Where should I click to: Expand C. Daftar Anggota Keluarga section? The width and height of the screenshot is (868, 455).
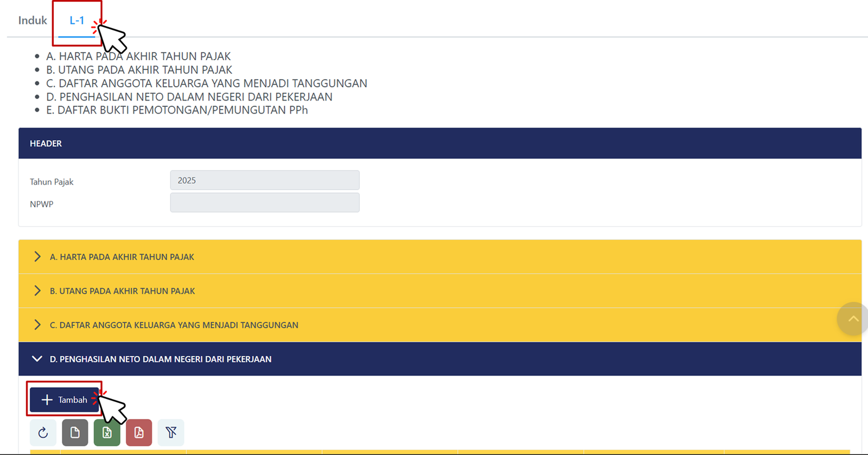(174, 325)
